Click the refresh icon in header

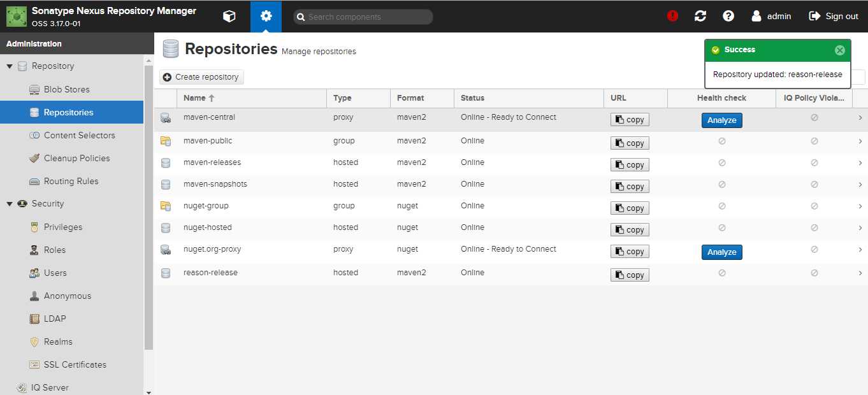[x=700, y=16]
